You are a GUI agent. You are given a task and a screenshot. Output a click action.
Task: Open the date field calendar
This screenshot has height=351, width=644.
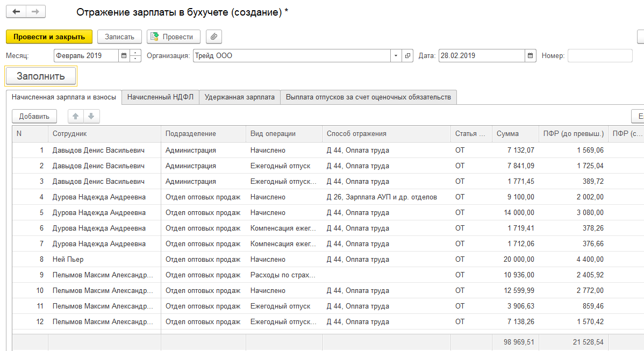(x=531, y=55)
